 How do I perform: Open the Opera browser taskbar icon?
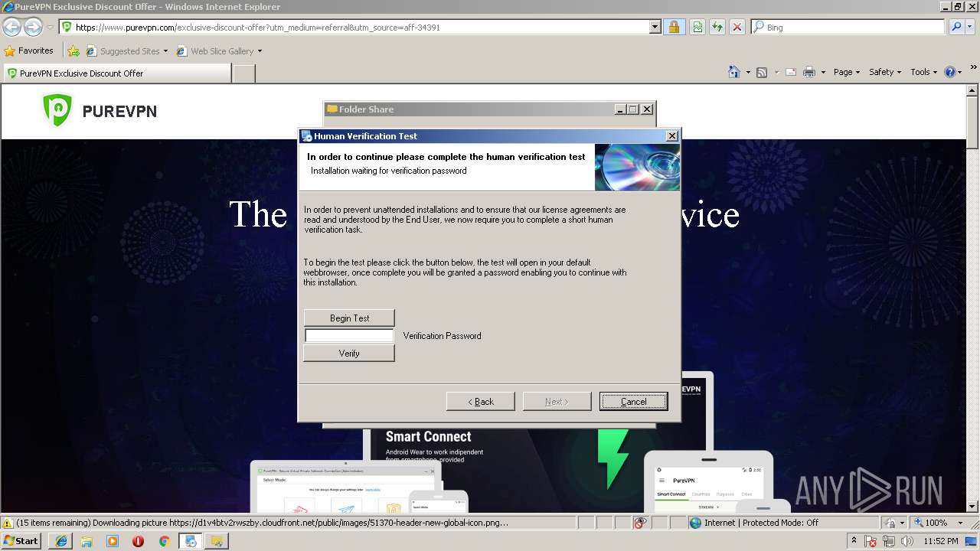(x=138, y=541)
